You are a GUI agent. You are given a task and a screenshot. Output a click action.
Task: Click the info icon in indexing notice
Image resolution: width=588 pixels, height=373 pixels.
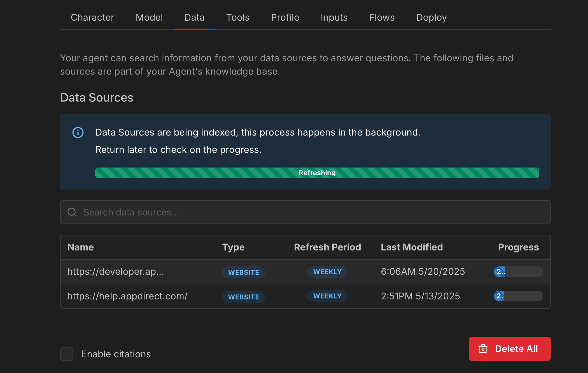point(78,133)
